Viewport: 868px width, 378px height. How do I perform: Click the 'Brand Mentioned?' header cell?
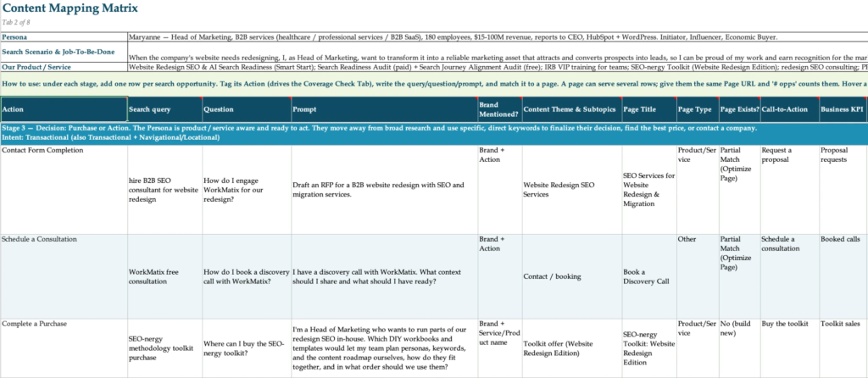point(499,109)
